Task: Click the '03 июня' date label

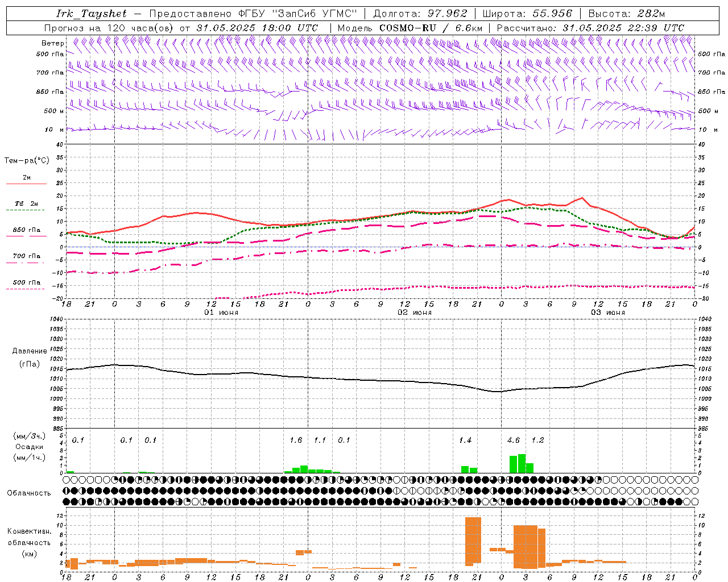Action: tap(608, 313)
